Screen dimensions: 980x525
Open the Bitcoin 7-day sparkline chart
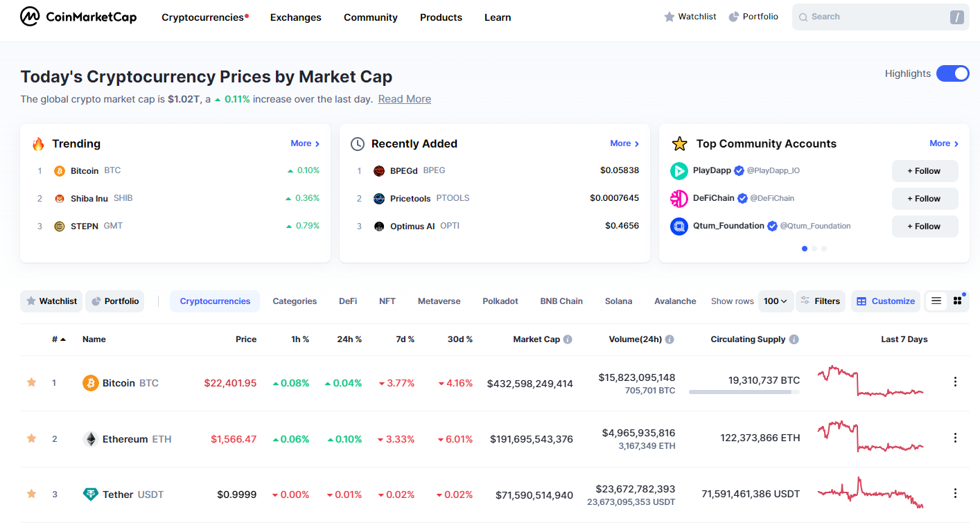(x=870, y=381)
